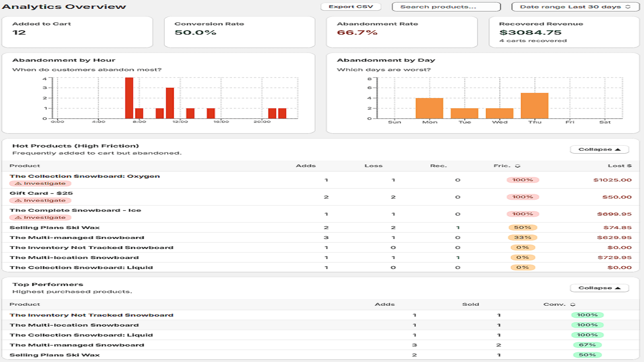Viewport: 644px width, 362px height.
Task: Select The Collection Snowboard: Oxygen product name
Action: 85,176
